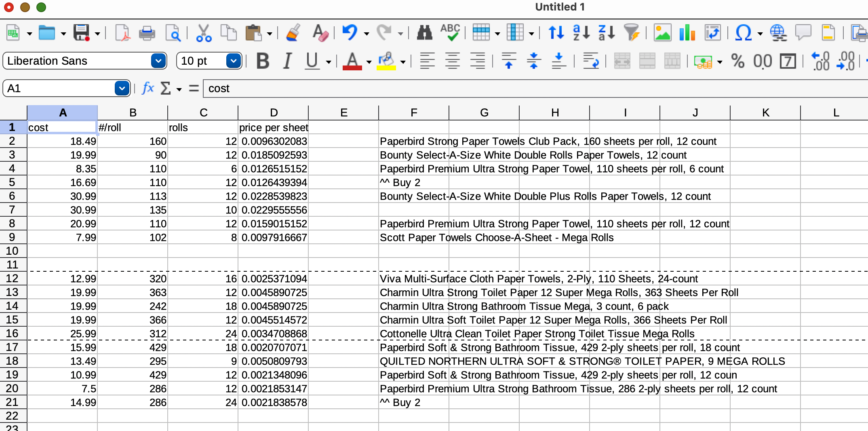The width and height of the screenshot is (868, 431).
Task: Toggle Wrap Text
Action: (591, 61)
